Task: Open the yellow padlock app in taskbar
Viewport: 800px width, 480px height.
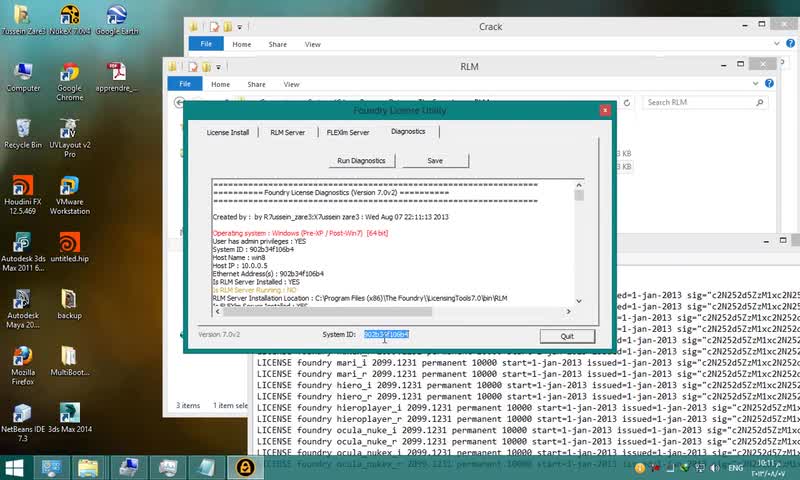Action: pos(245,467)
